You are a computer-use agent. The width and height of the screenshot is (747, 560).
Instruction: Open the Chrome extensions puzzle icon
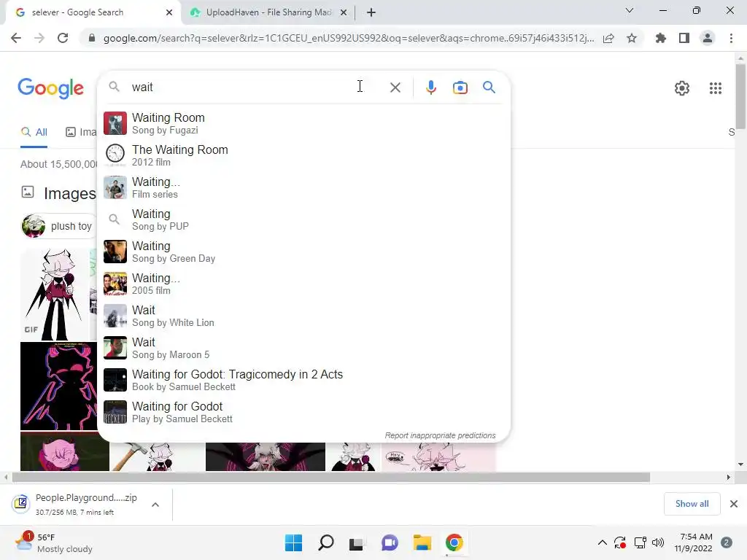pyautogui.click(x=660, y=38)
